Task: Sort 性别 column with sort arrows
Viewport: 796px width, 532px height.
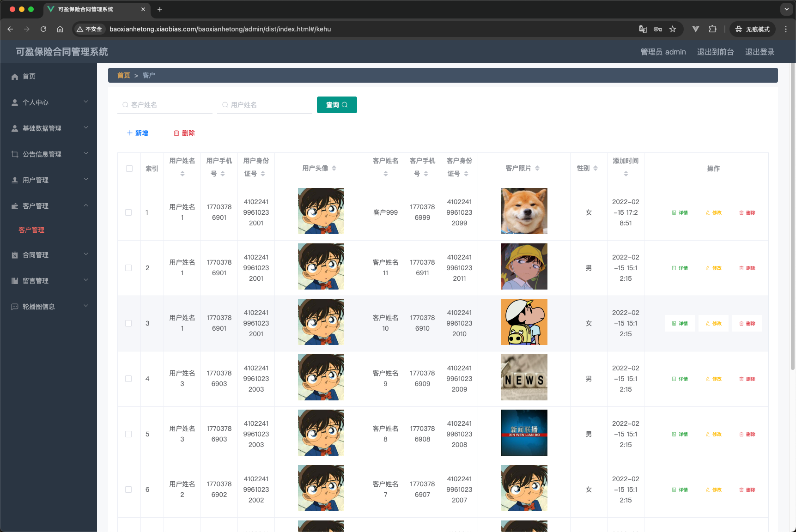Action: (595, 168)
